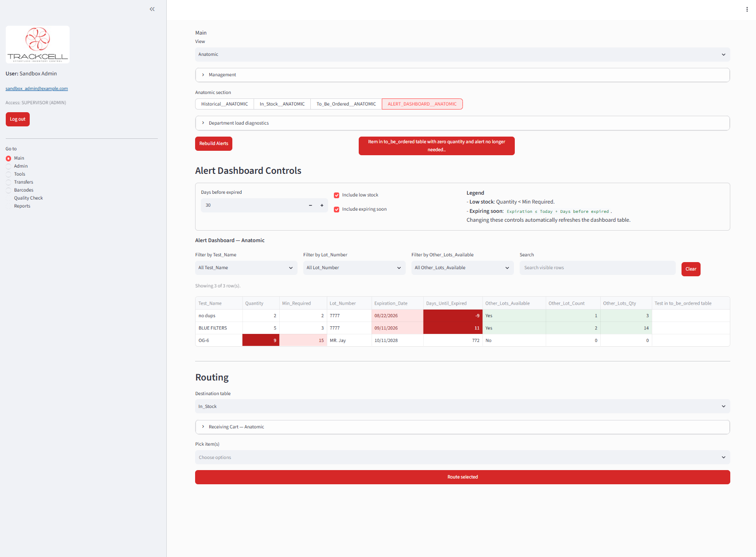The height and width of the screenshot is (557, 756).
Task: Select the Main navigation radio
Action: (x=8, y=158)
